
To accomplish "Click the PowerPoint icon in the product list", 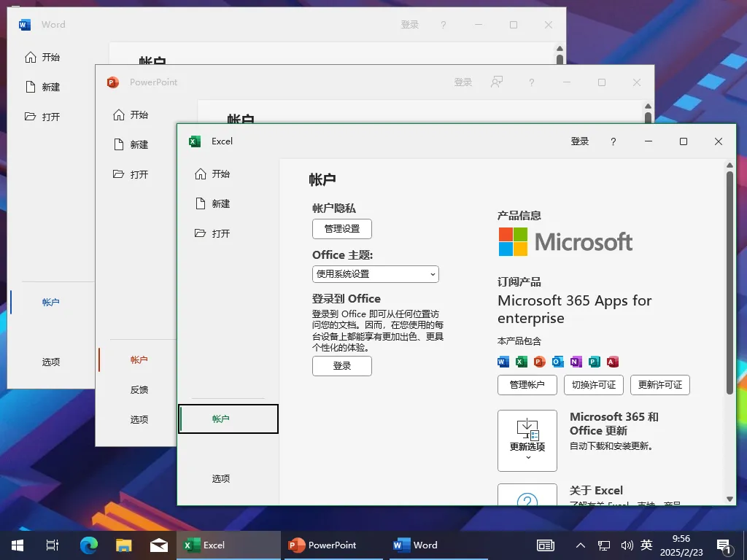I will pyautogui.click(x=539, y=362).
